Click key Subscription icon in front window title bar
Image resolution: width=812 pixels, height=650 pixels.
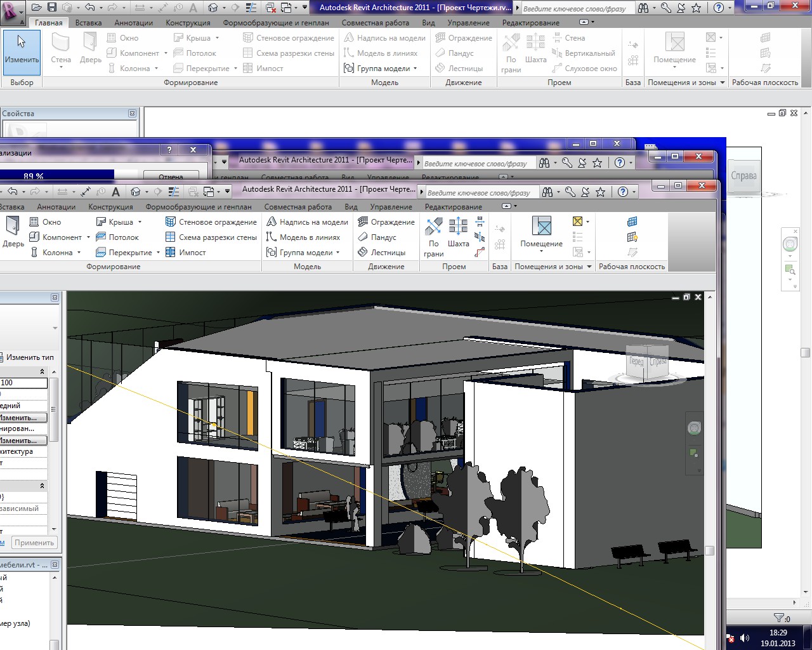pyautogui.click(x=570, y=192)
